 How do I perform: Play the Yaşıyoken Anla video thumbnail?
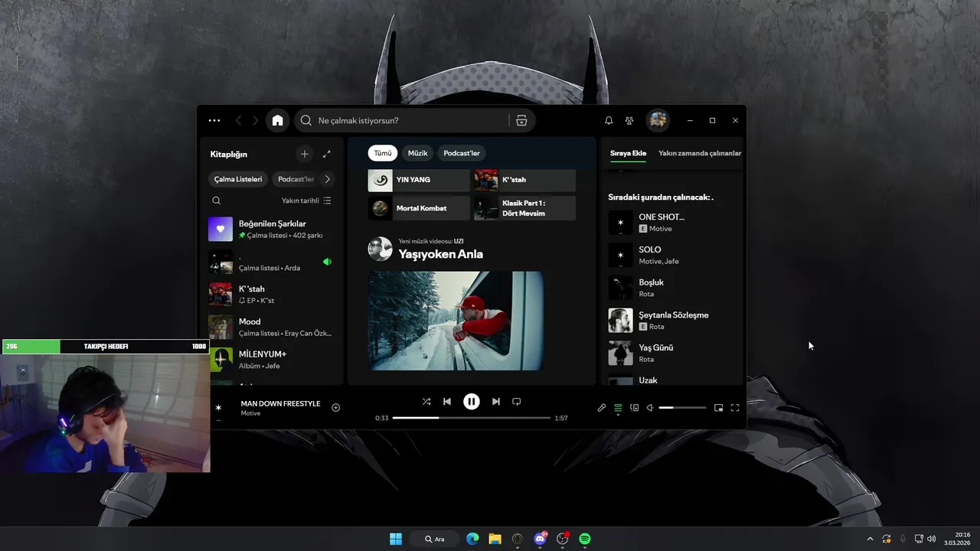(456, 321)
